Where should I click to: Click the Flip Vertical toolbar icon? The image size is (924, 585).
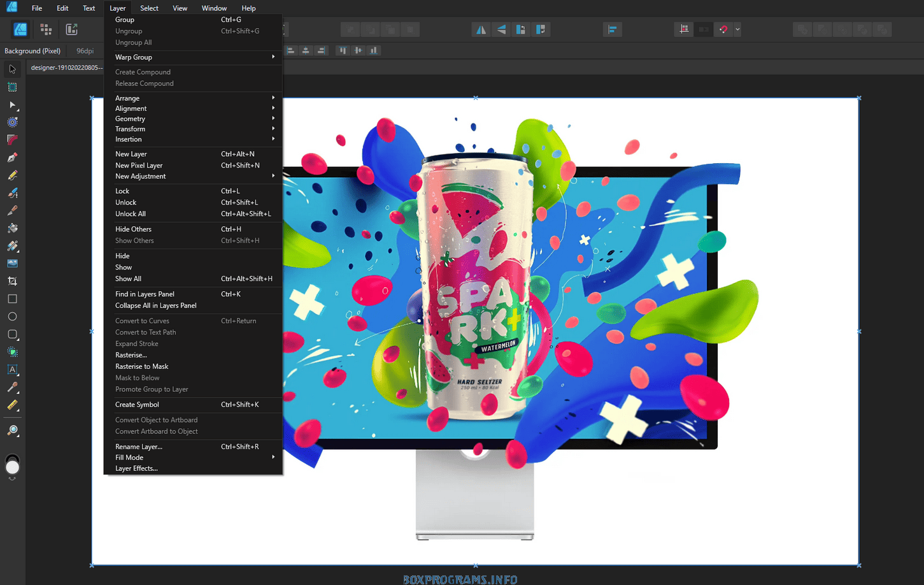coord(501,29)
